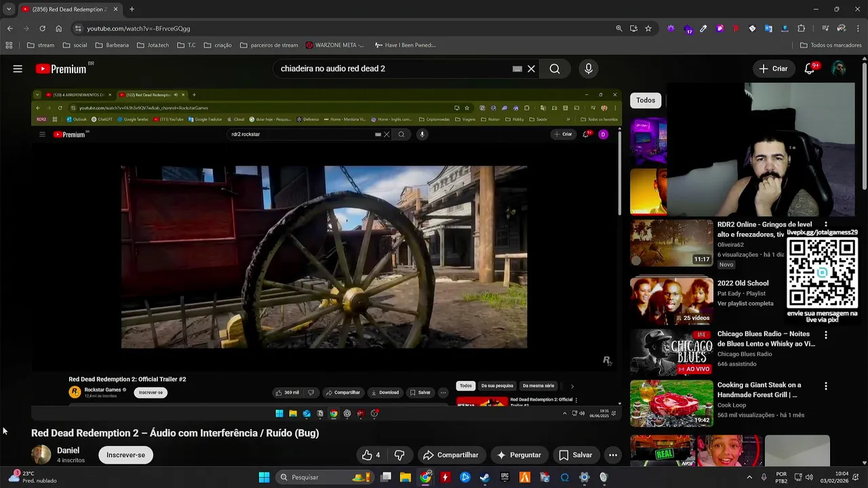Open Daniel's channel avatar
Viewport: 868px width, 488px height.
click(41, 455)
